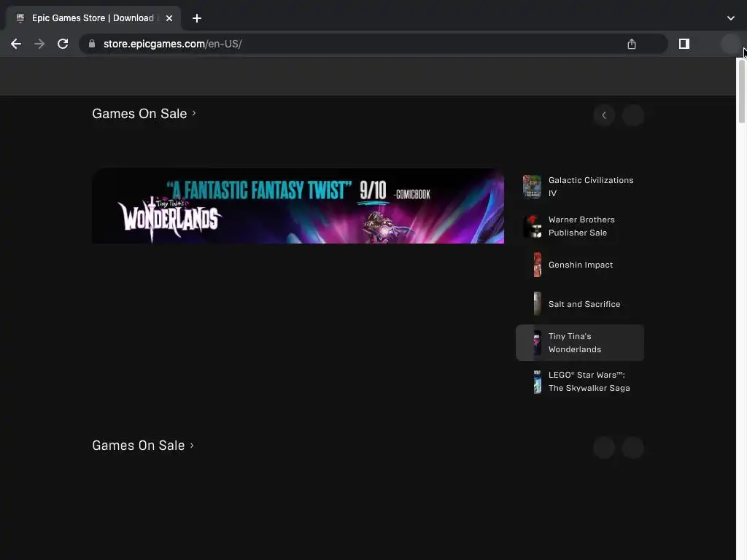
Task: Click the previous arrow in top carousel
Action: [604, 115]
